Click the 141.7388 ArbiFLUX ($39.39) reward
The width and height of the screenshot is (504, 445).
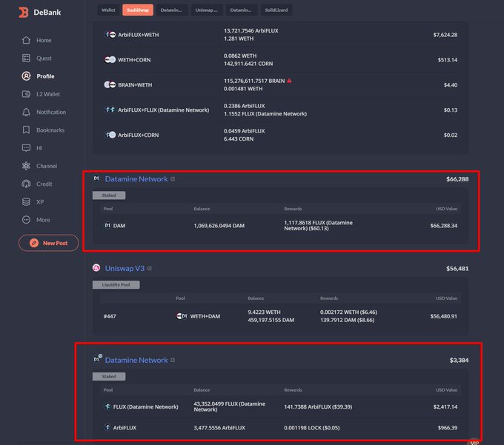[x=318, y=406]
